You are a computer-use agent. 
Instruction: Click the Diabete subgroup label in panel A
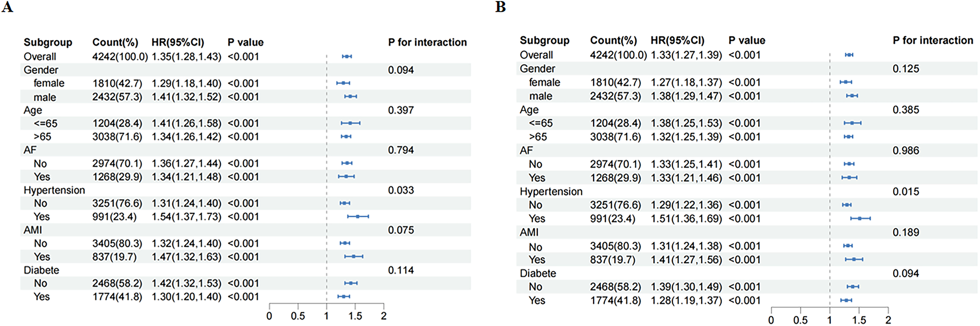pos(41,270)
